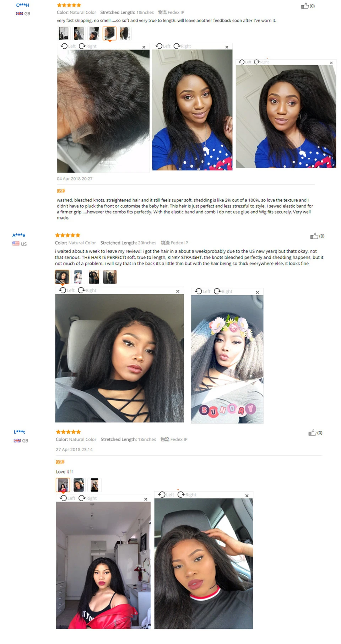Screen dimensions: 341x644
Task: Rotate left the hairline photo in C***H's review
Action: [68, 46]
